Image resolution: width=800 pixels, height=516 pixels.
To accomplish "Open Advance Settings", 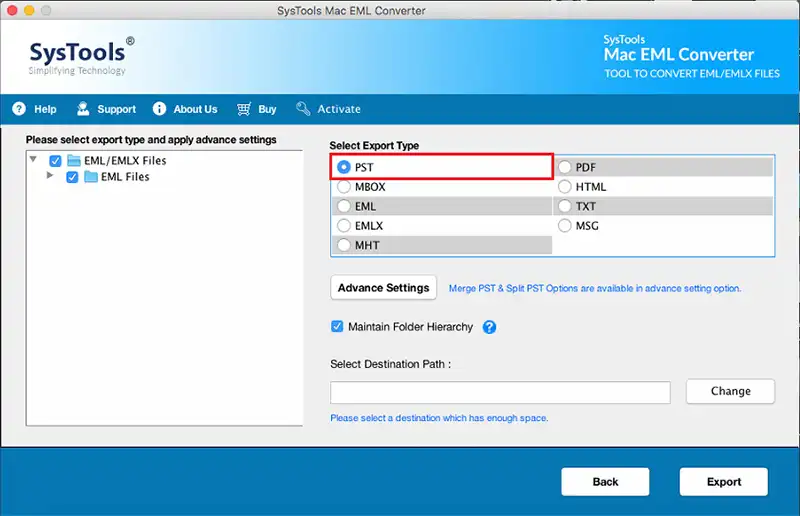I will pos(384,288).
